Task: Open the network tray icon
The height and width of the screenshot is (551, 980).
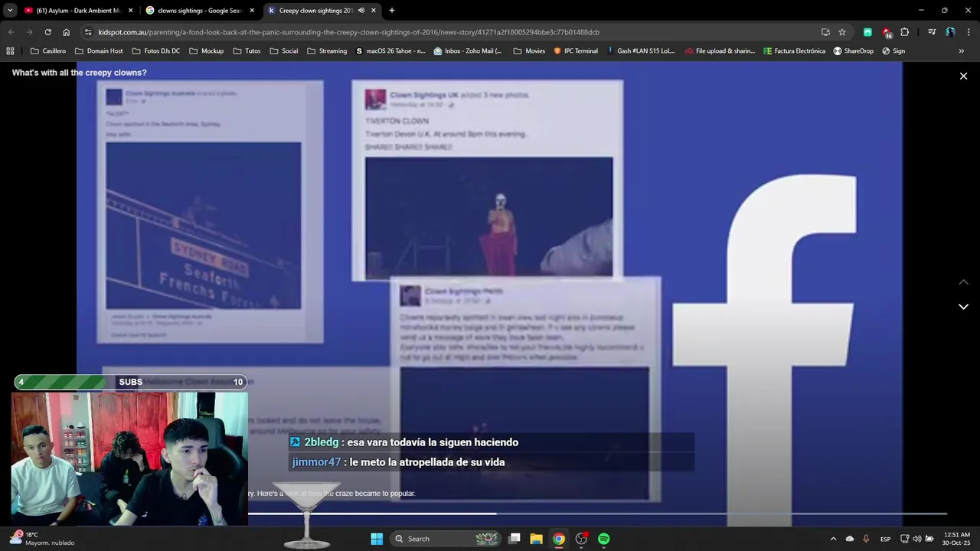Action: point(904,539)
